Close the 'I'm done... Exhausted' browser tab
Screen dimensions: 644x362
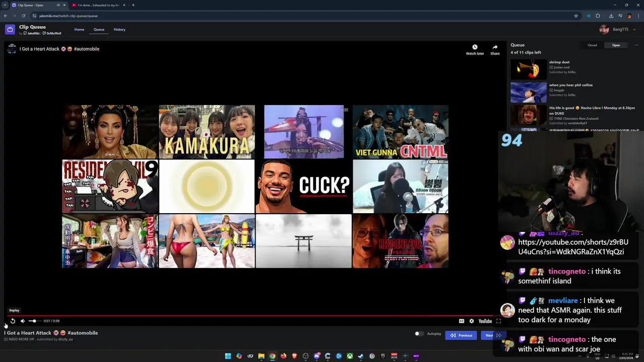(x=124, y=5)
